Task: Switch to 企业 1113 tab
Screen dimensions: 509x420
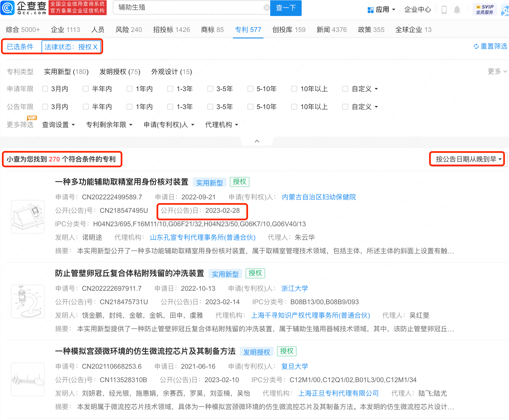Action: click(65, 30)
